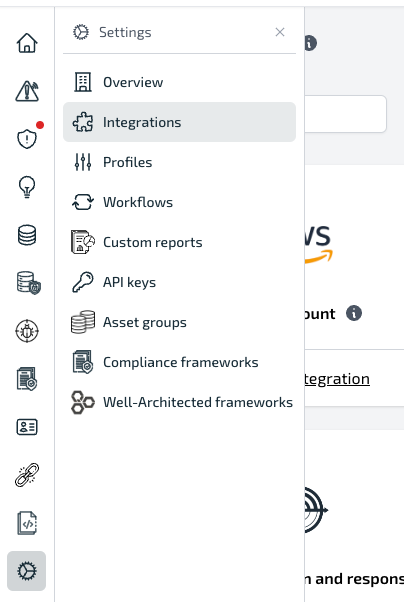Select the lightbulb insights sidebar icon

(27, 187)
